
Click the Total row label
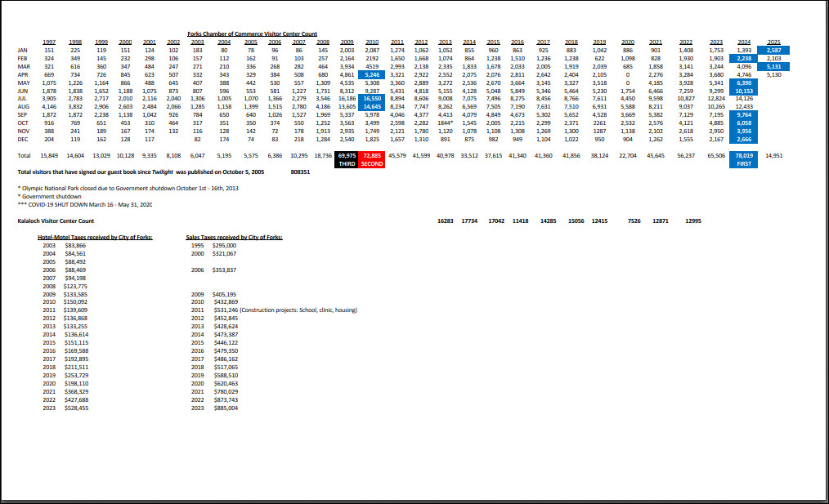[x=24, y=156]
